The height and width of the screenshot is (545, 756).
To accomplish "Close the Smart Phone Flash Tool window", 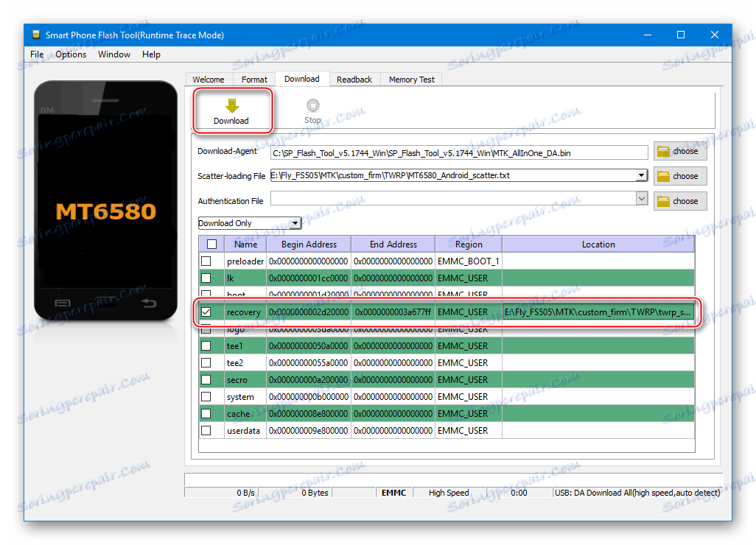I will tap(715, 35).
